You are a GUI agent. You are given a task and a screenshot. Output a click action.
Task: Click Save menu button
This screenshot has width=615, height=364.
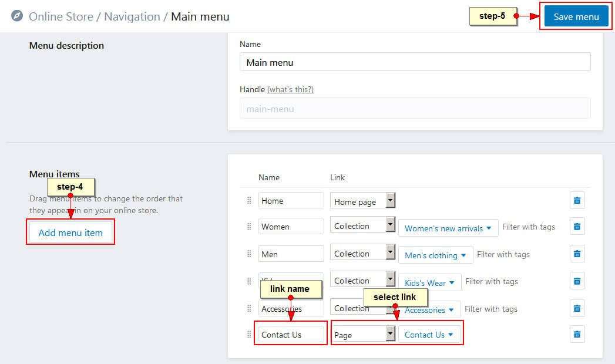(x=576, y=16)
